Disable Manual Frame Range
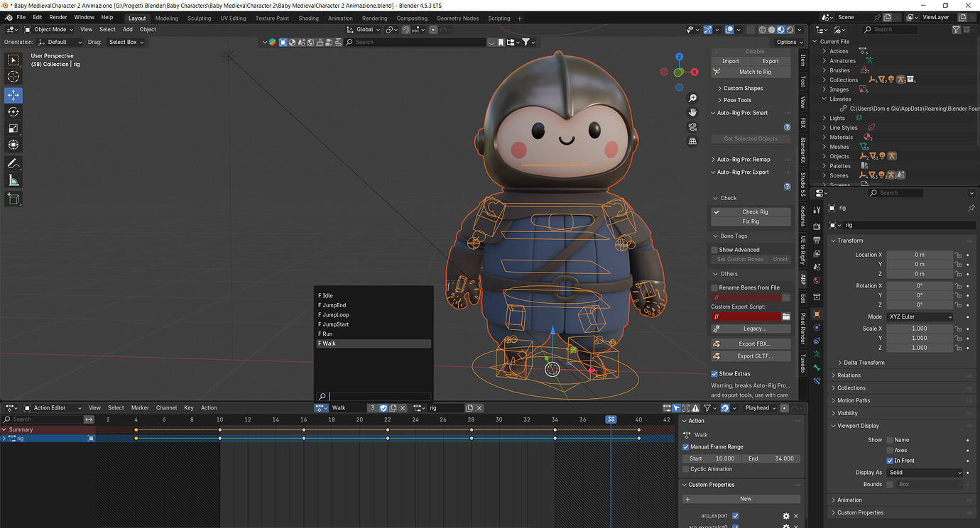 click(x=685, y=447)
